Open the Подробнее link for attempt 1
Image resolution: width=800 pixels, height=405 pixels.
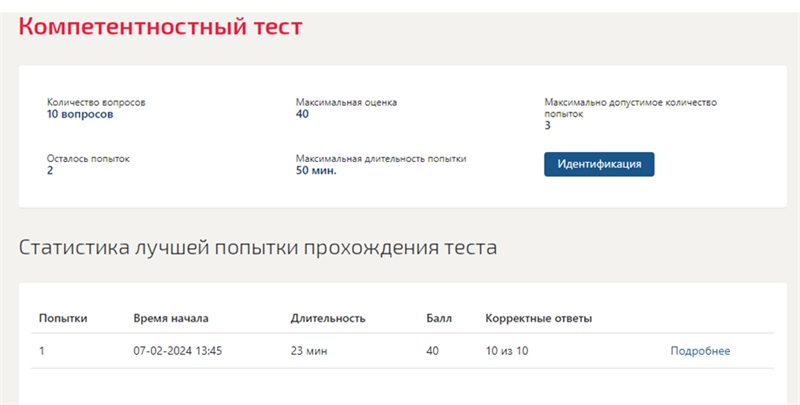(x=700, y=351)
